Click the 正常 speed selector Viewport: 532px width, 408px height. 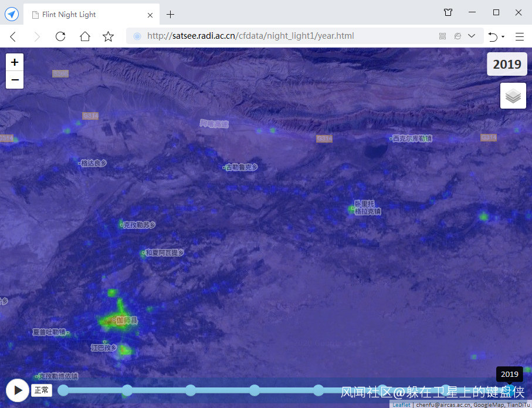42,390
